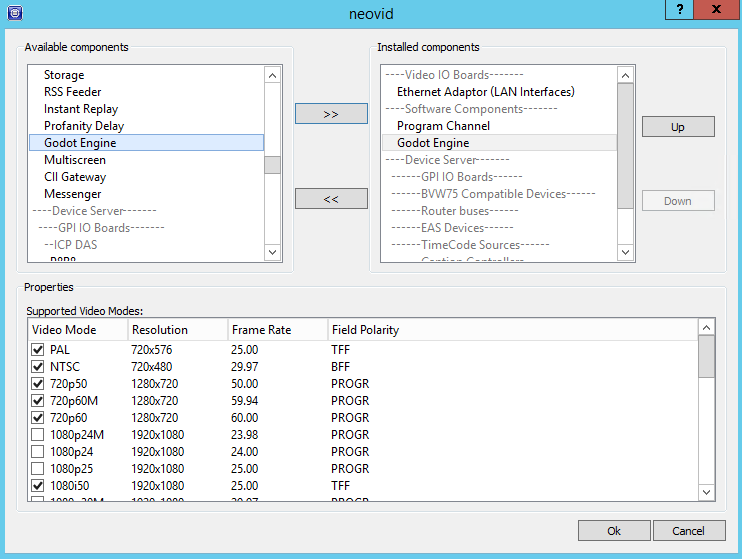Sort by the Field Polarity column header
742x559 pixels.
[513, 329]
